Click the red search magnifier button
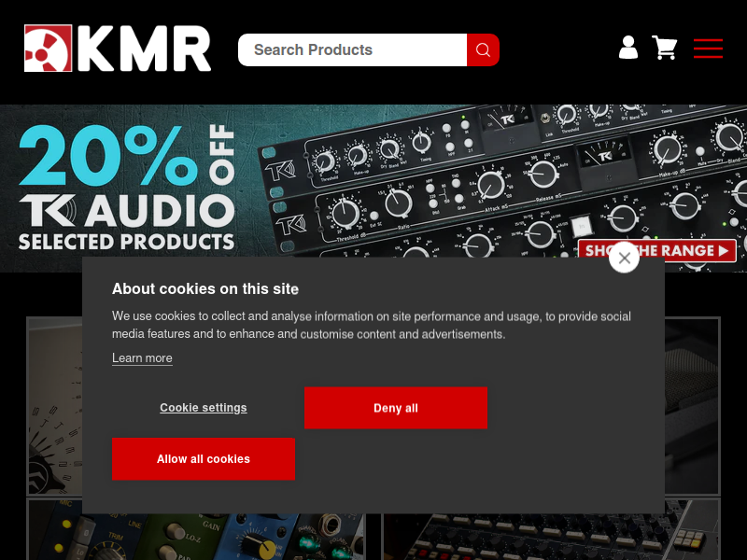The height and width of the screenshot is (560, 747). click(x=483, y=50)
